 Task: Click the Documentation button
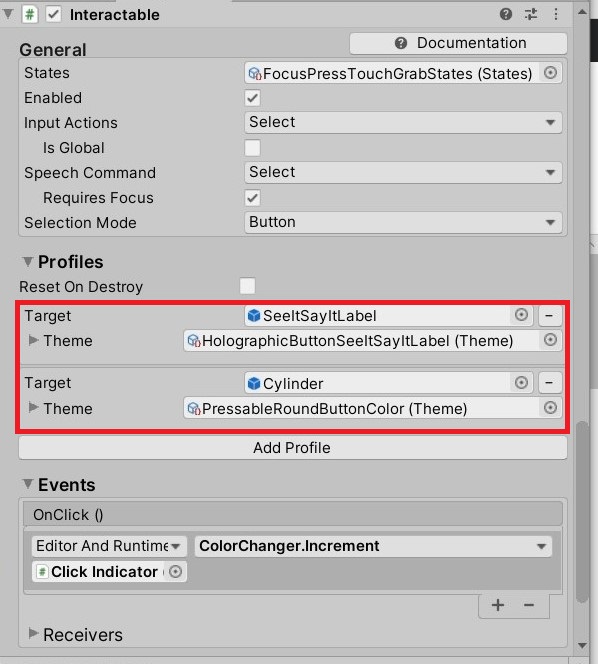(x=458, y=43)
